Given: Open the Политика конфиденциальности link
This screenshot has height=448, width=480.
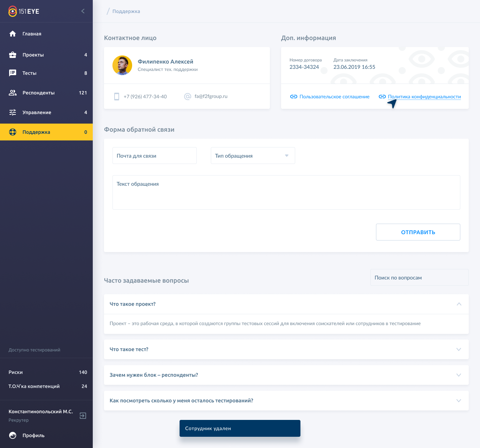Looking at the screenshot, I should point(424,97).
